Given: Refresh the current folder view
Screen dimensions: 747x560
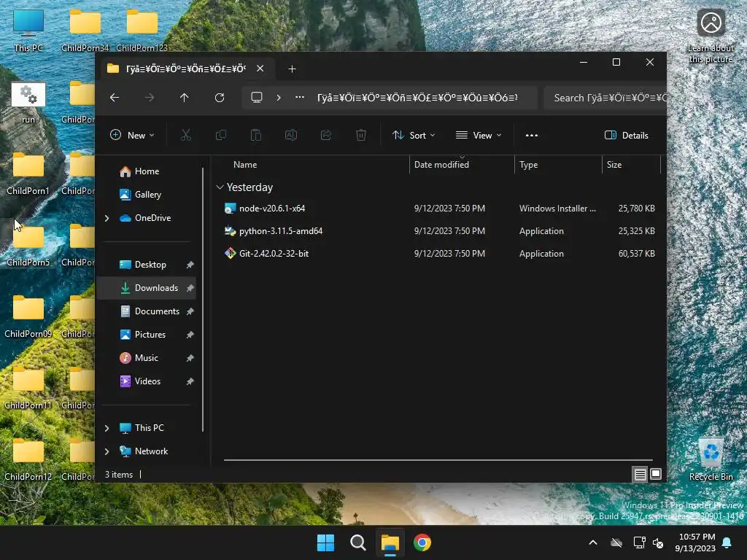Looking at the screenshot, I should (x=219, y=98).
